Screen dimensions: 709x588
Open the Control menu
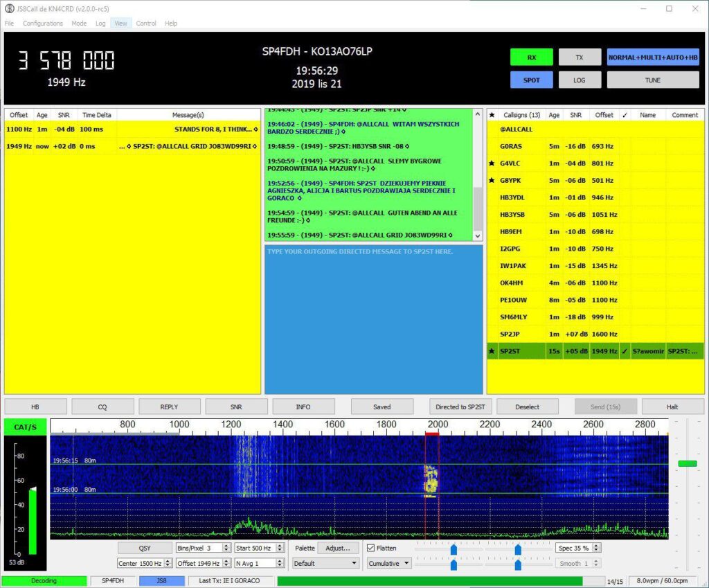pos(146,23)
